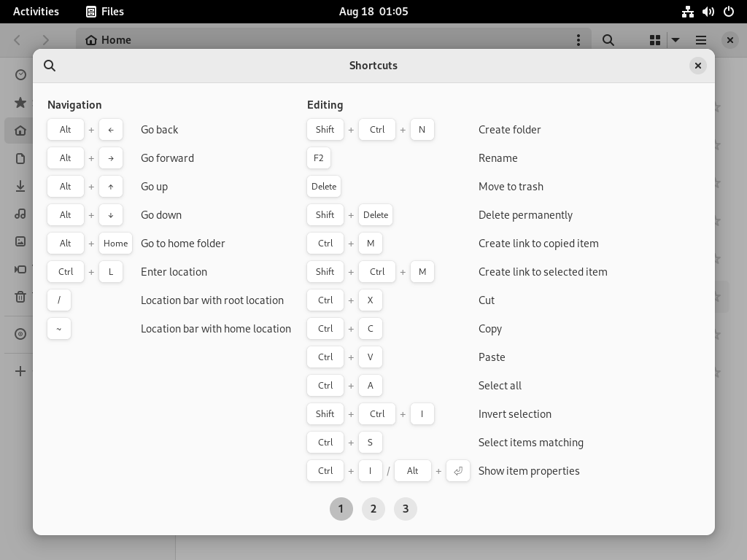Open Videos from the Files sidebar
This screenshot has height=560, width=747.
pyautogui.click(x=20, y=270)
